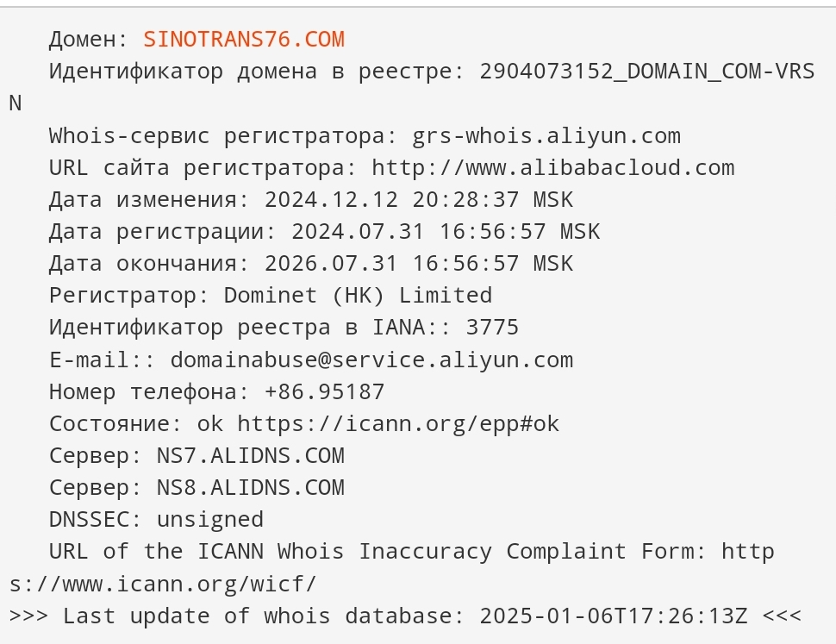
Task: Click the http://www.alibabacloud.com registrar URL
Action: pyautogui.click(x=553, y=168)
